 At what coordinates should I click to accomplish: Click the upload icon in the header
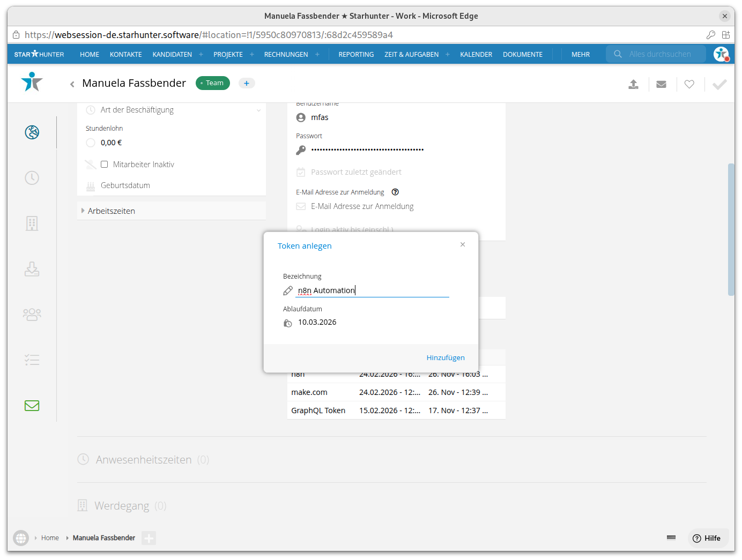(x=634, y=84)
